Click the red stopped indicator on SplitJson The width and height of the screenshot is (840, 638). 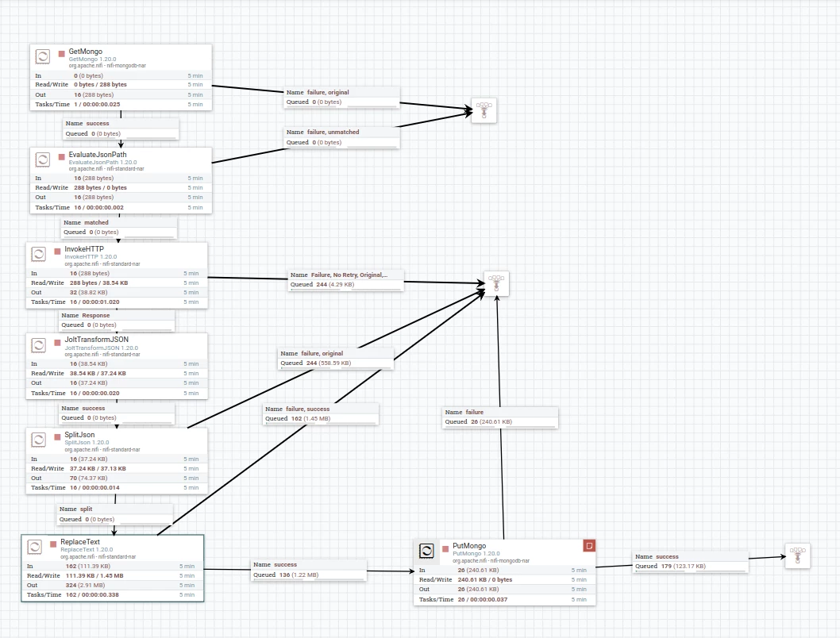tap(58, 437)
